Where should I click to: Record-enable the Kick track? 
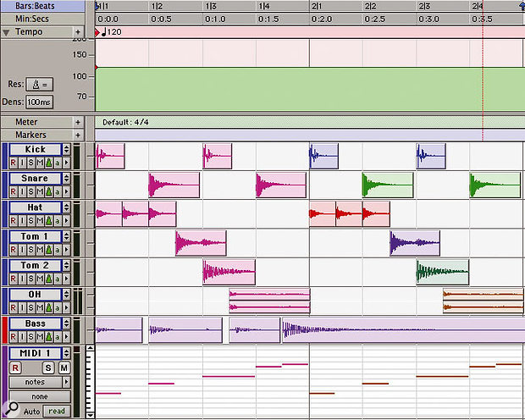[x=14, y=163]
